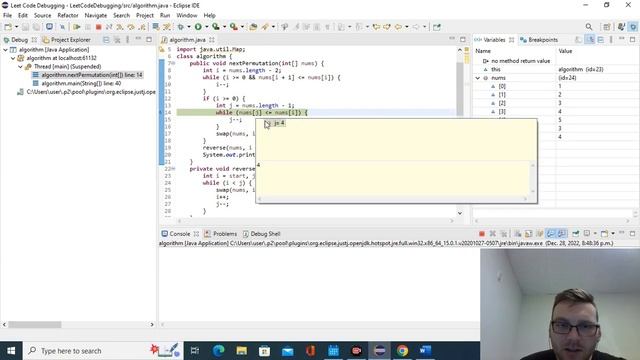Click the Search magnifier toolbar icon
Screen dimensions: 640x360
pyautogui.click(x=589, y=27)
